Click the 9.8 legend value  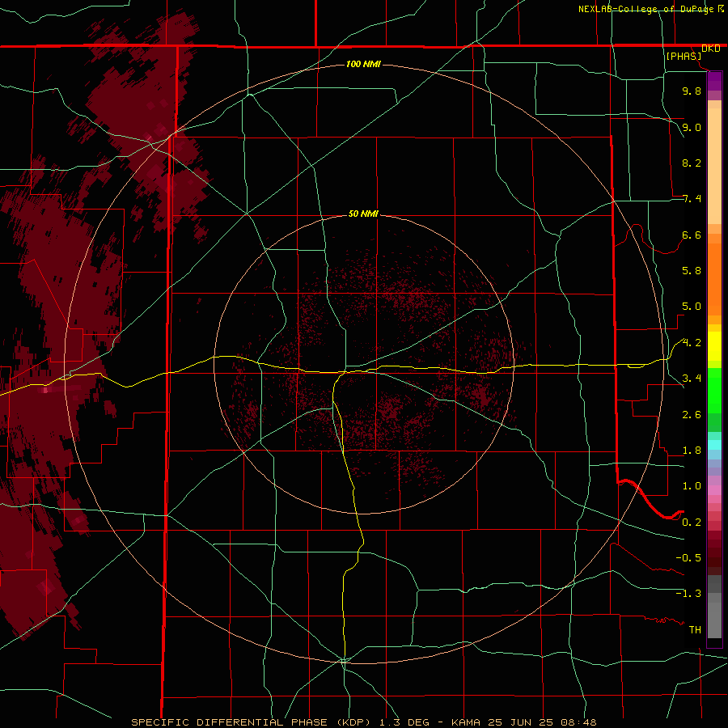[x=692, y=91]
